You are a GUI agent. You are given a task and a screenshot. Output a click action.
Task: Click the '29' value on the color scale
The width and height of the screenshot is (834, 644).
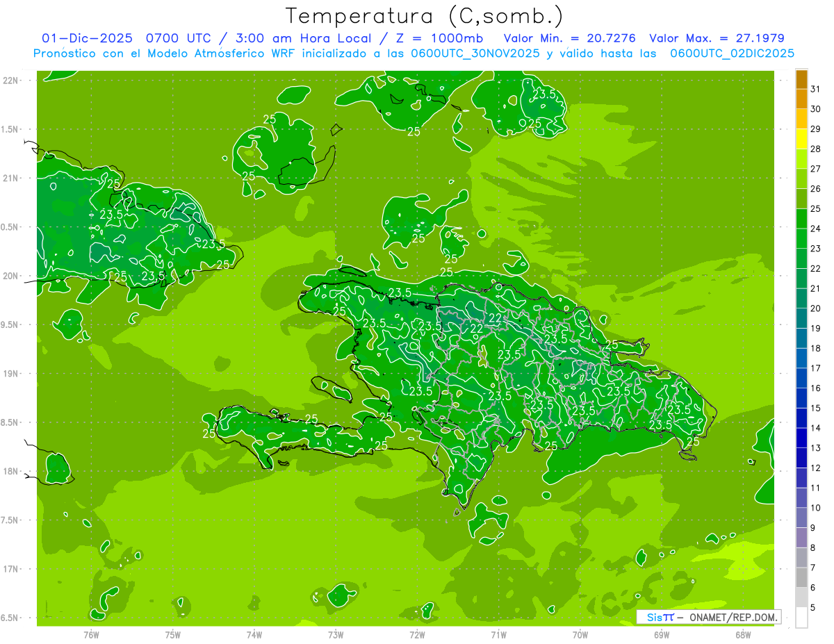(816, 129)
